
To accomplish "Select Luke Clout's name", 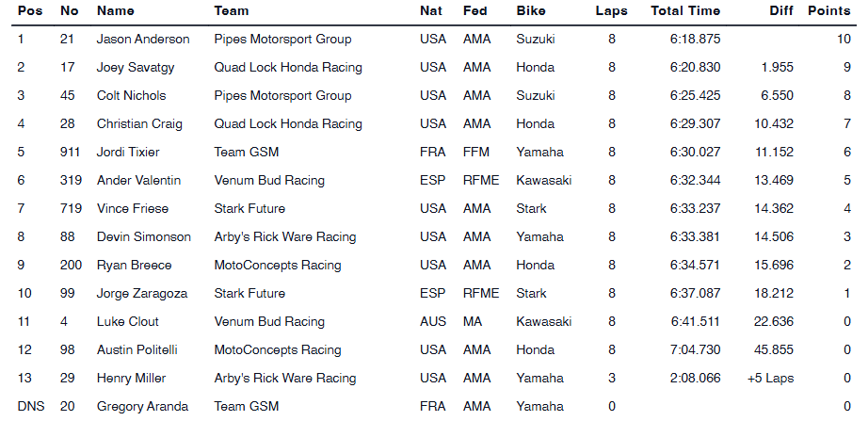I will pos(128,322).
